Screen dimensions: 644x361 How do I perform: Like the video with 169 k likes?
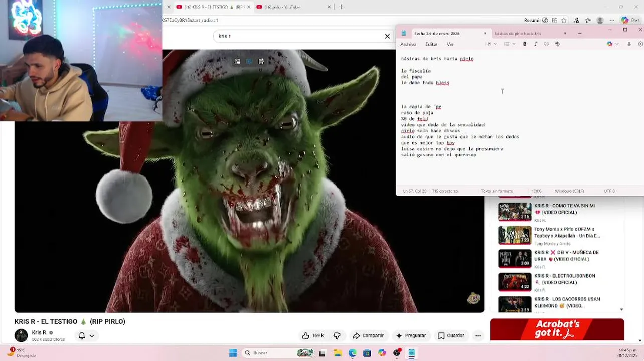point(312,336)
